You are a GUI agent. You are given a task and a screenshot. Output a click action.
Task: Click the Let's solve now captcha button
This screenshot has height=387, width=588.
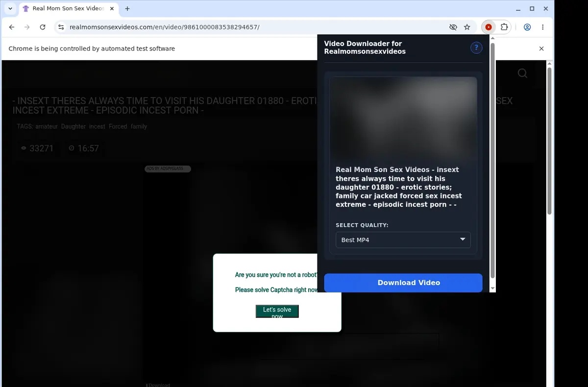pos(277,311)
